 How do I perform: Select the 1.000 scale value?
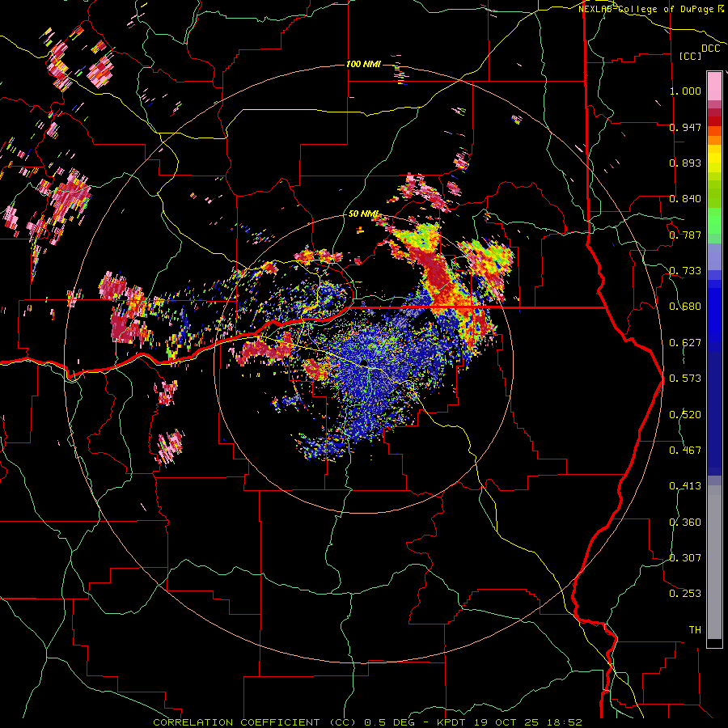tap(685, 91)
